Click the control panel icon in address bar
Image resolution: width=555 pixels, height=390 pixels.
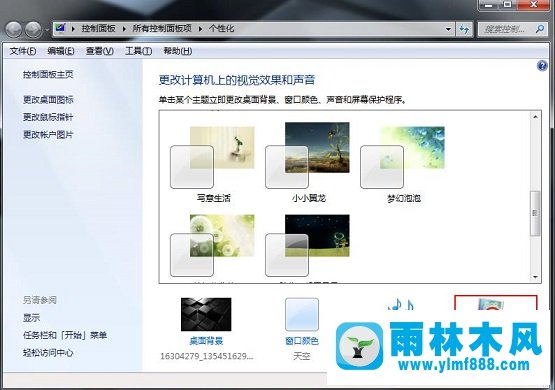(x=61, y=28)
